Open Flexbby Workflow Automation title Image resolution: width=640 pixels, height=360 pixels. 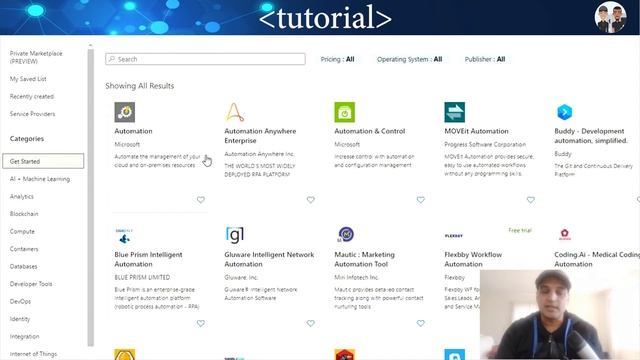click(473, 259)
